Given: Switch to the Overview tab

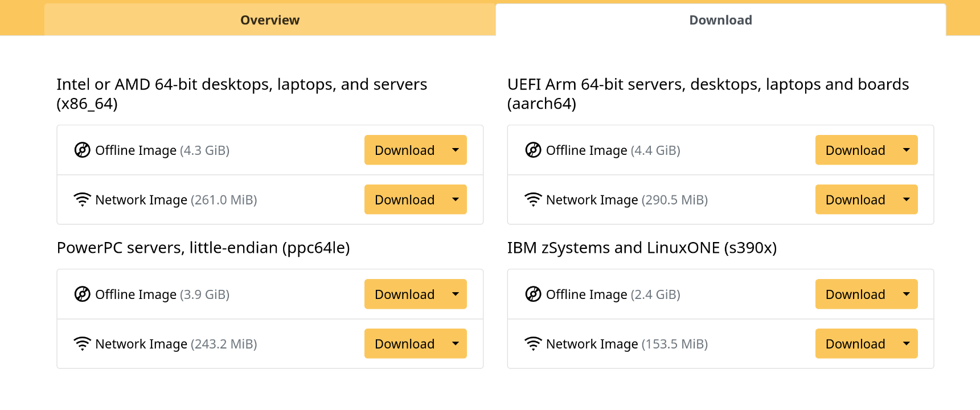Looking at the screenshot, I should [270, 20].
